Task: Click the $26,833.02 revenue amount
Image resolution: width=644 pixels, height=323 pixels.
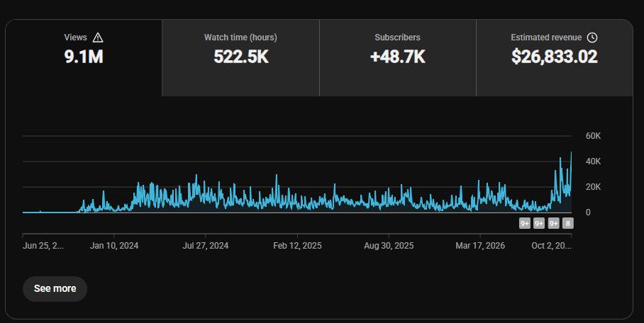Action: click(x=555, y=56)
